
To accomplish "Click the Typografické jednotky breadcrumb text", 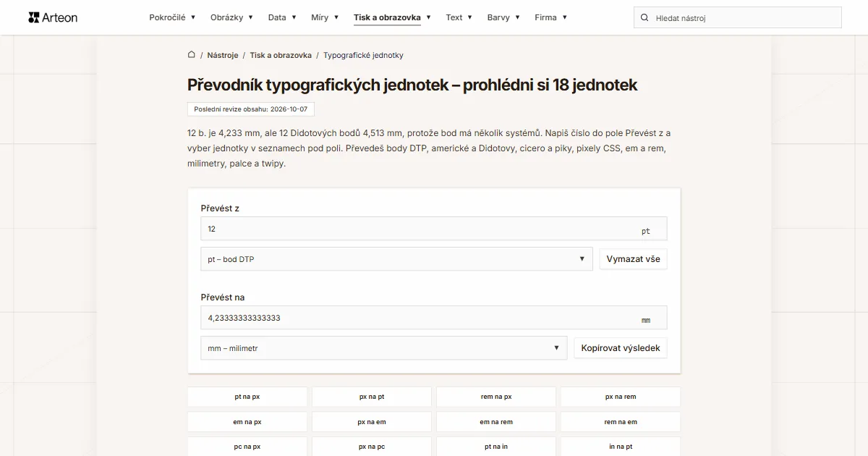I will [x=363, y=55].
